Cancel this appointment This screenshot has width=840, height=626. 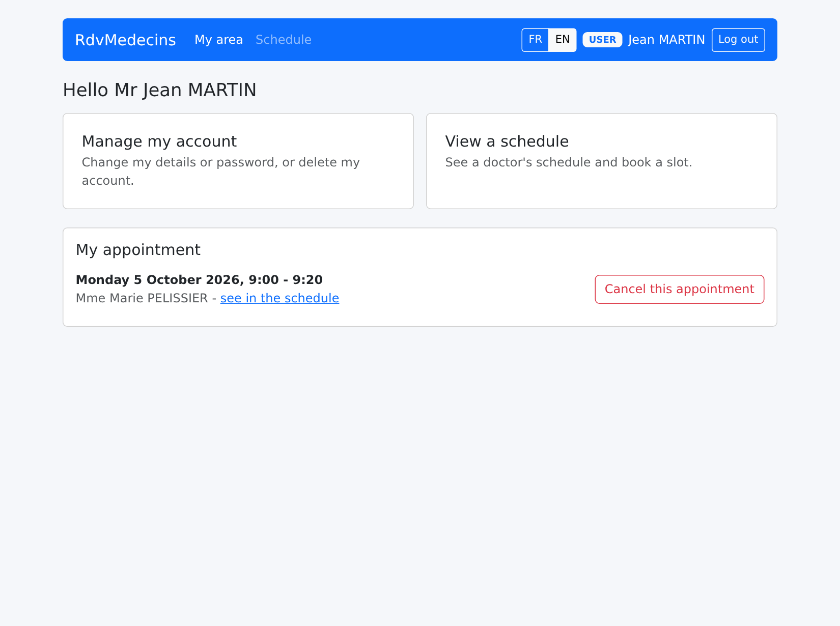click(680, 289)
